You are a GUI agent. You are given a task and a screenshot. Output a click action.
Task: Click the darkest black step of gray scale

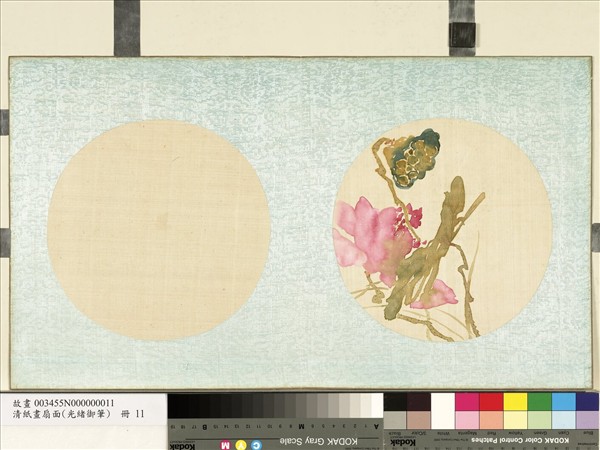click(x=175, y=406)
